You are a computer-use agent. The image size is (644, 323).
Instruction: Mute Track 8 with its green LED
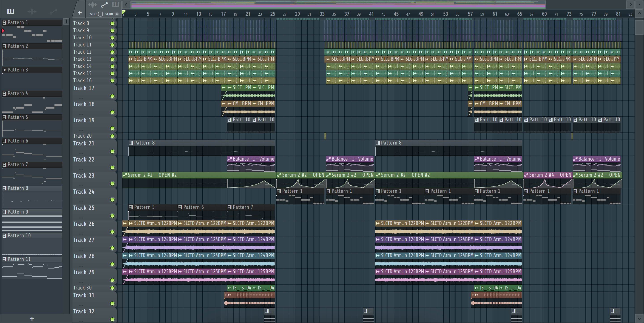(x=112, y=23)
